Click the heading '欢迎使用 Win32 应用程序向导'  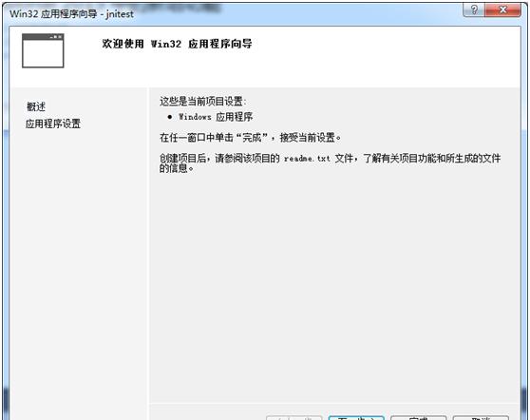point(177,44)
